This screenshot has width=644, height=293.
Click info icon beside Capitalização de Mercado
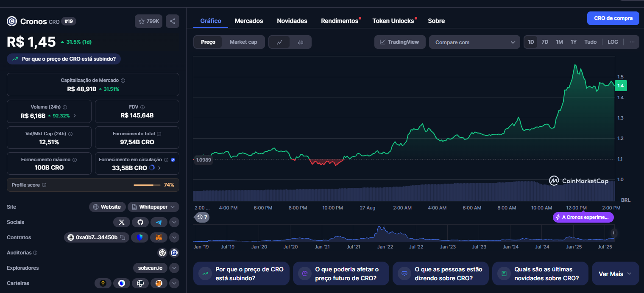click(x=123, y=81)
